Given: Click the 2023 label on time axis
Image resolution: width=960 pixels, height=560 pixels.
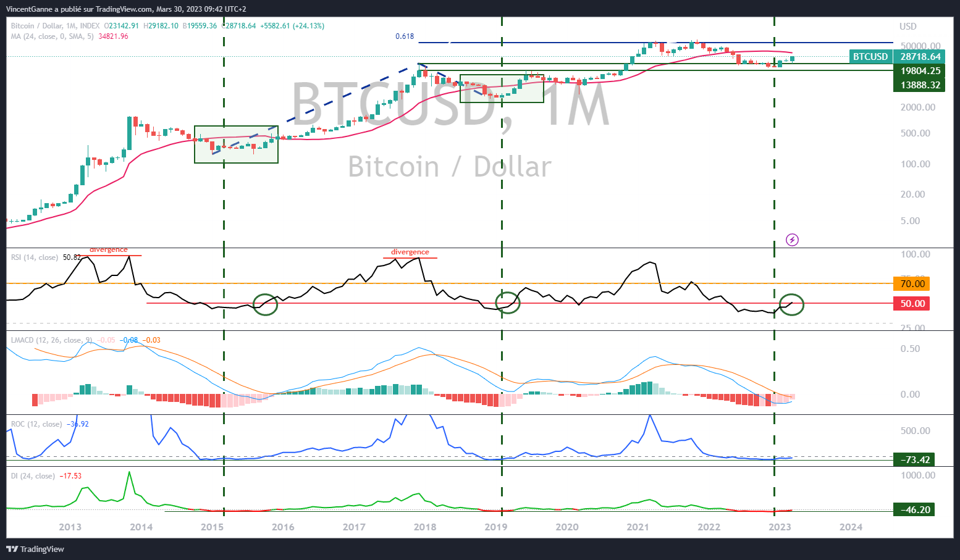Looking at the screenshot, I should 780,527.
